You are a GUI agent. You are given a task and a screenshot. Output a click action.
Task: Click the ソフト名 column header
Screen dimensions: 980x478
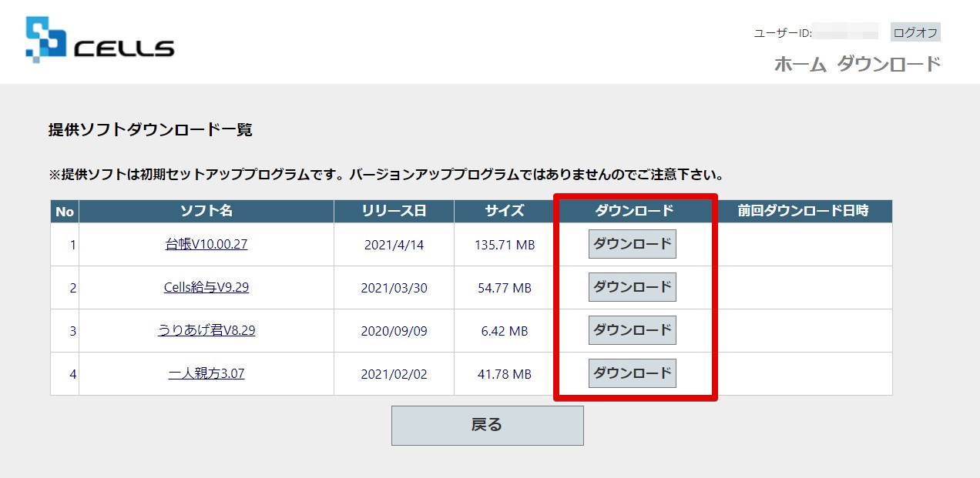click(x=206, y=211)
